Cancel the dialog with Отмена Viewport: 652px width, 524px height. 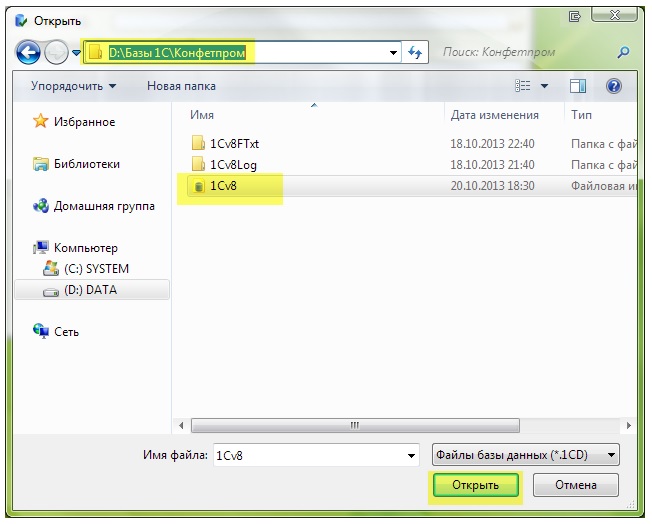tap(575, 485)
